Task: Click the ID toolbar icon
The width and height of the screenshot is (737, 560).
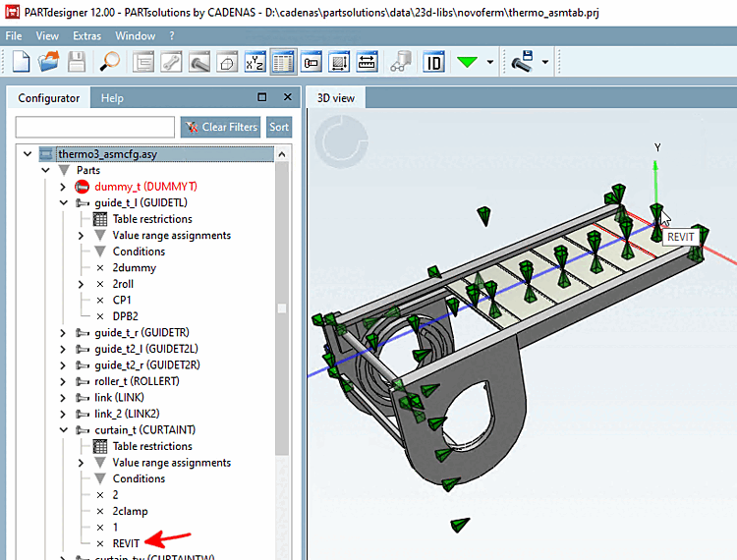Action: coord(433,62)
